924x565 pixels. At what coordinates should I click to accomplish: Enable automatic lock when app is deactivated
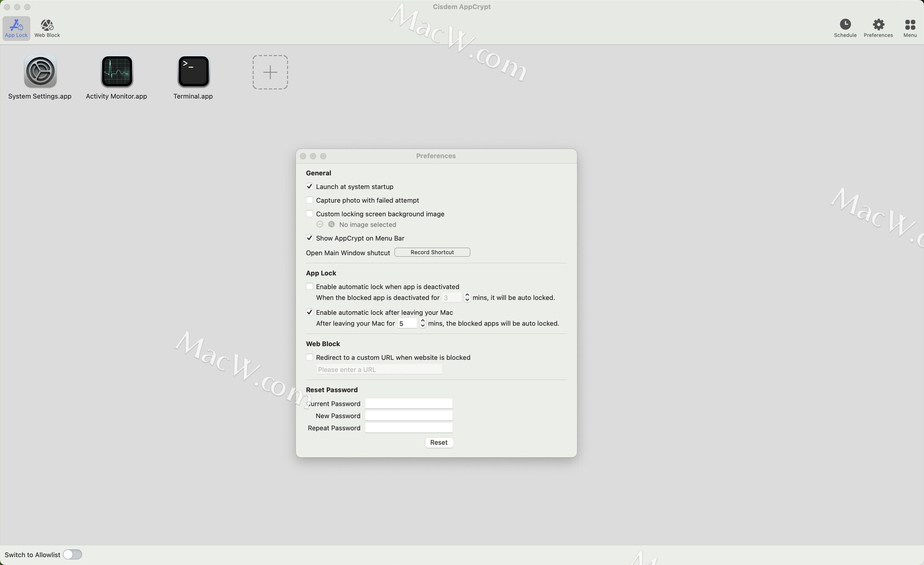coord(309,287)
